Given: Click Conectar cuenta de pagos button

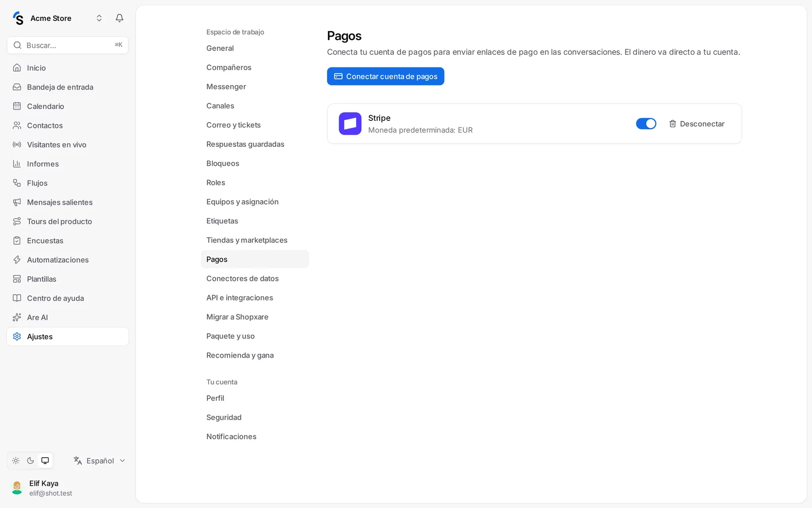Looking at the screenshot, I should pyautogui.click(x=386, y=76).
